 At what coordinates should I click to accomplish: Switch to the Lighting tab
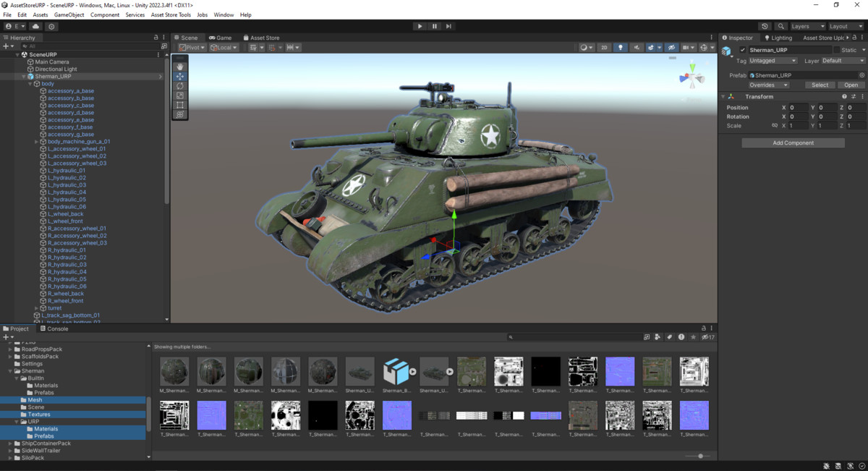click(x=778, y=38)
